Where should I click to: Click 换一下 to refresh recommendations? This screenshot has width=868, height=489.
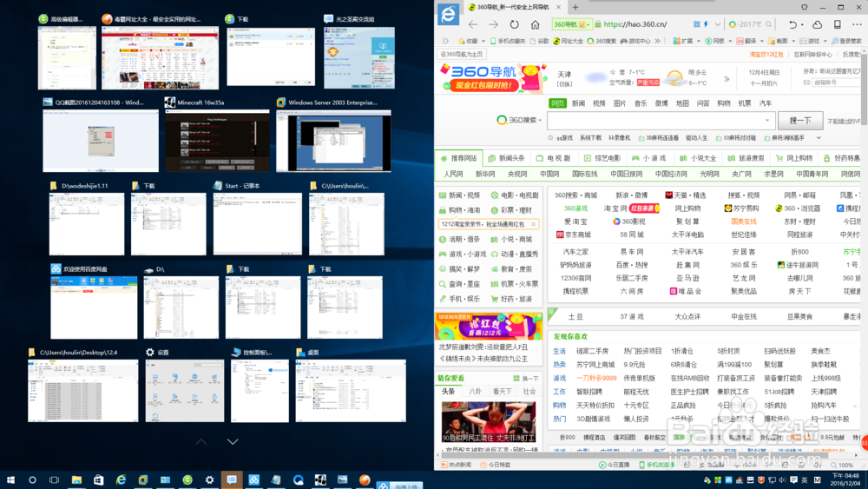point(526,378)
